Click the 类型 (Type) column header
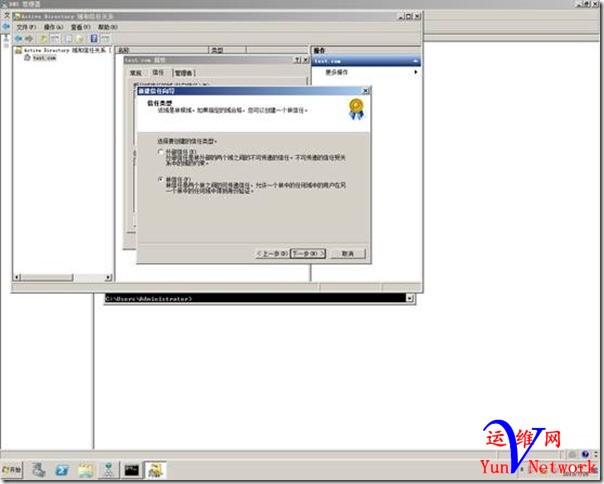This screenshot has width=604, height=484. [x=227, y=50]
